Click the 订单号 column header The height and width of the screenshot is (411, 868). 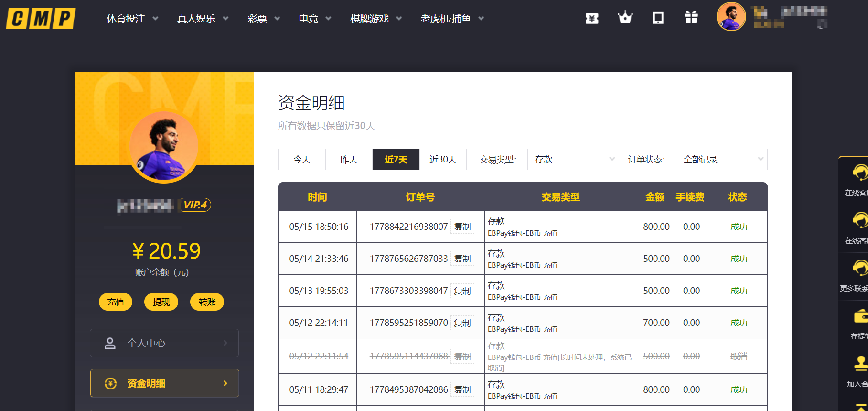(420, 197)
